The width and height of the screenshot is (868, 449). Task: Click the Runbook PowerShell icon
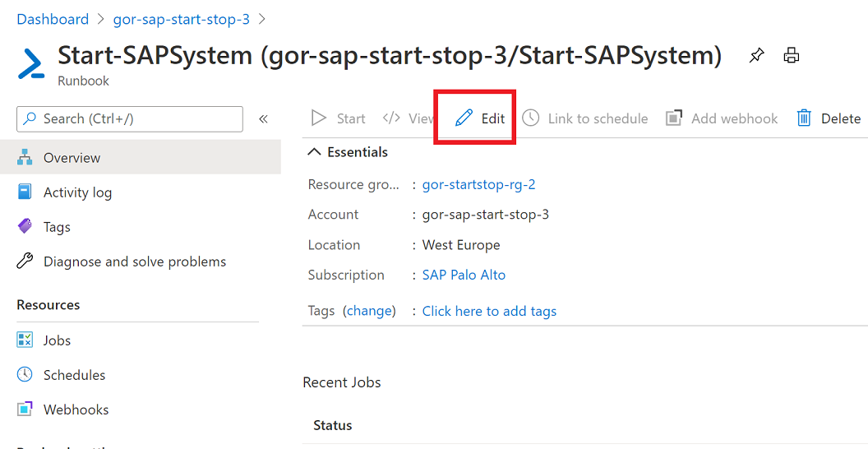[x=31, y=64]
